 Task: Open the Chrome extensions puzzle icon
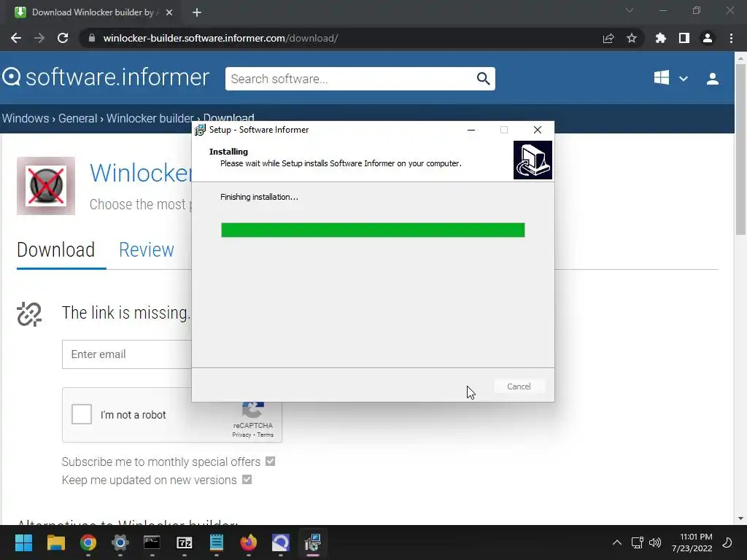pos(660,38)
